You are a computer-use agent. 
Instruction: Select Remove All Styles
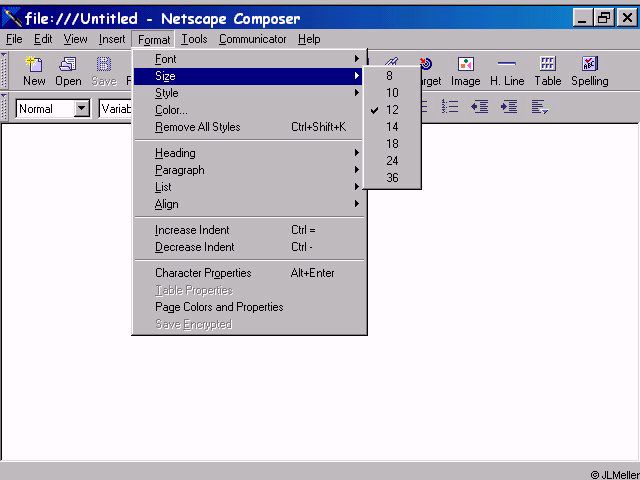coord(248,127)
